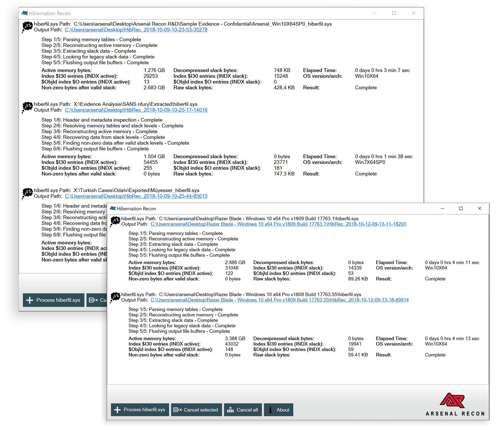Click INDX slack entries value 14339
This screenshot has width=504, height=443.
(x=355, y=268)
